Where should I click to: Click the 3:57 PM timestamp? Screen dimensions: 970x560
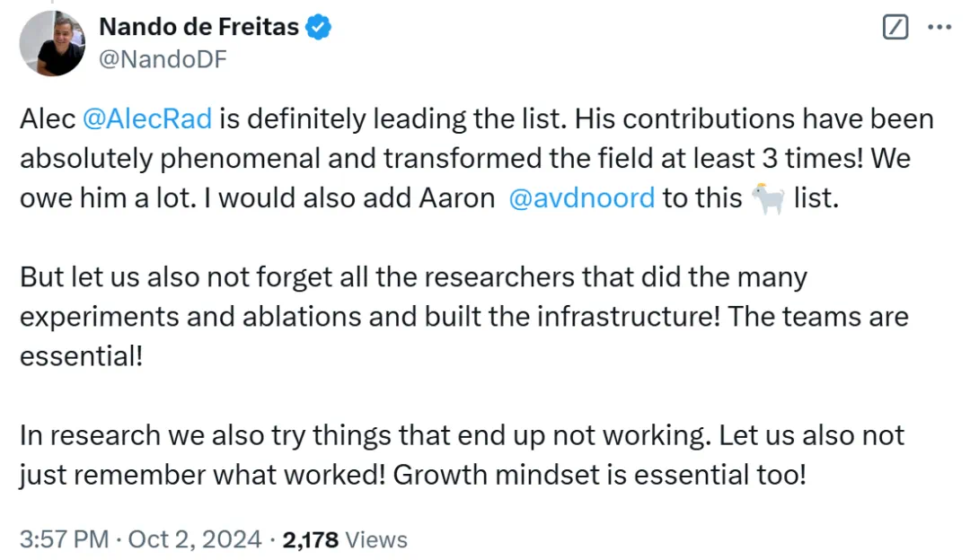pyautogui.click(x=64, y=539)
